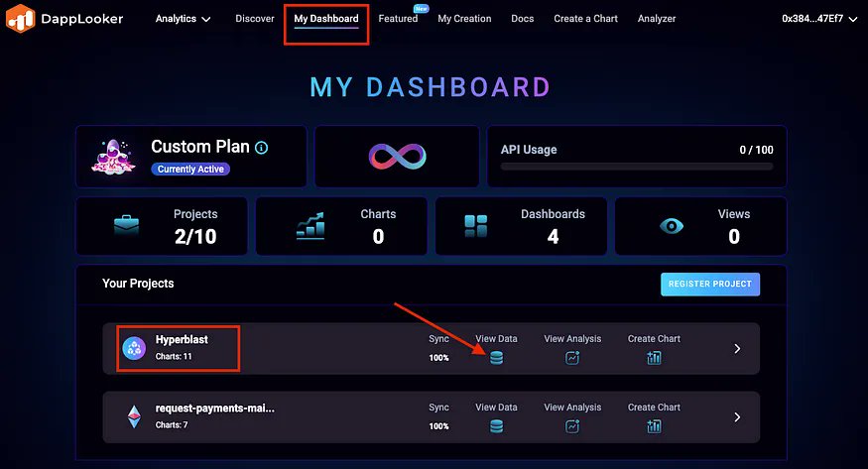This screenshot has height=469, width=868.
Task: Expand the request-payments-mai... row chevron
Action: tap(737, 417)
